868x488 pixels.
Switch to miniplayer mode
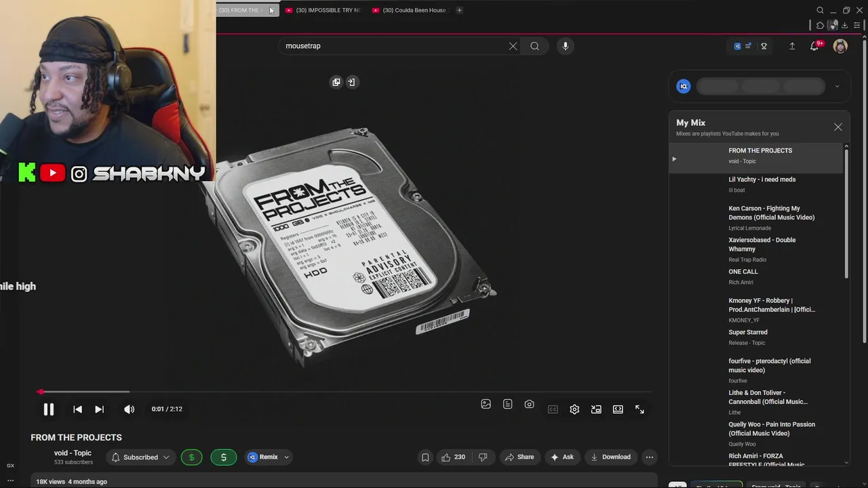(596, 409)
